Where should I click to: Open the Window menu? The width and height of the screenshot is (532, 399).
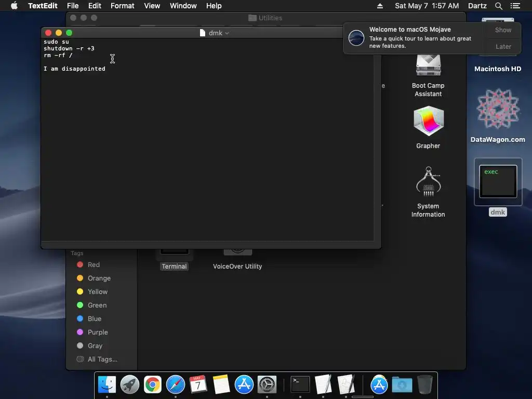pyautogui.click(x=183, y=6)
